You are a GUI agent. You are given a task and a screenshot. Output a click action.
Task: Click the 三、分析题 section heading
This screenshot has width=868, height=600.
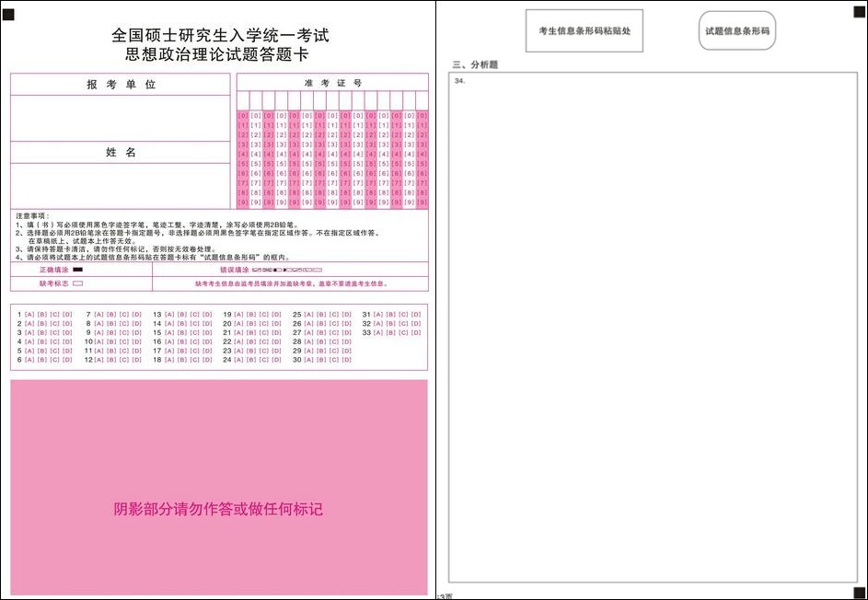coord(475,64)
